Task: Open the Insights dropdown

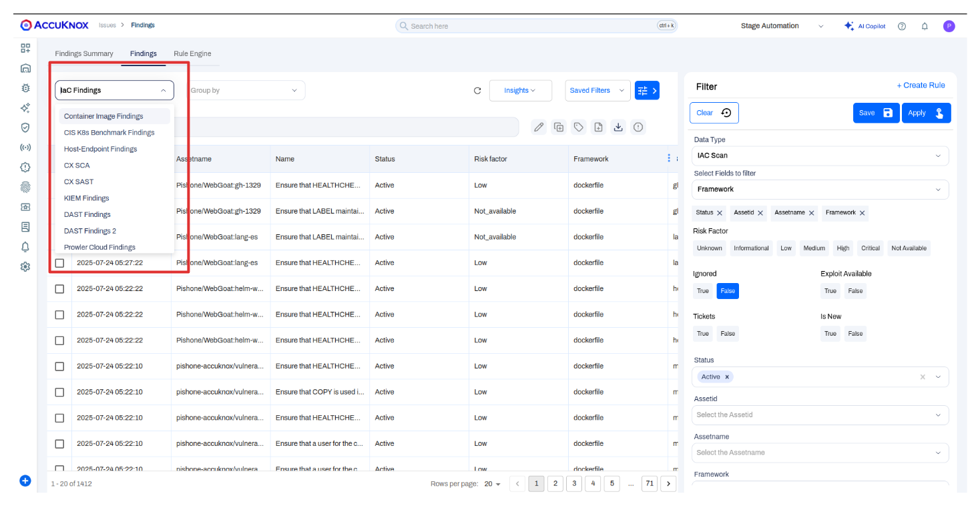Action: (520, 91)
